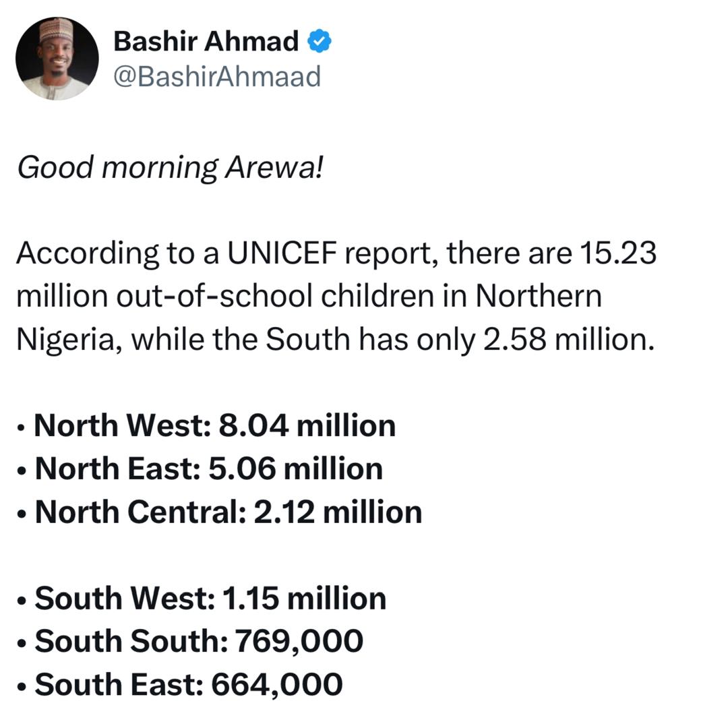Select the word 'Nigeria,'
The image size is (728, 728).
(x=68, y=340)
